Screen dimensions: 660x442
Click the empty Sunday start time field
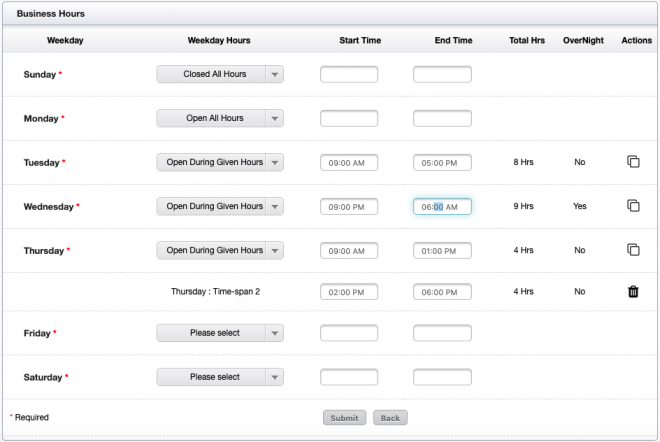click(349, 74)
